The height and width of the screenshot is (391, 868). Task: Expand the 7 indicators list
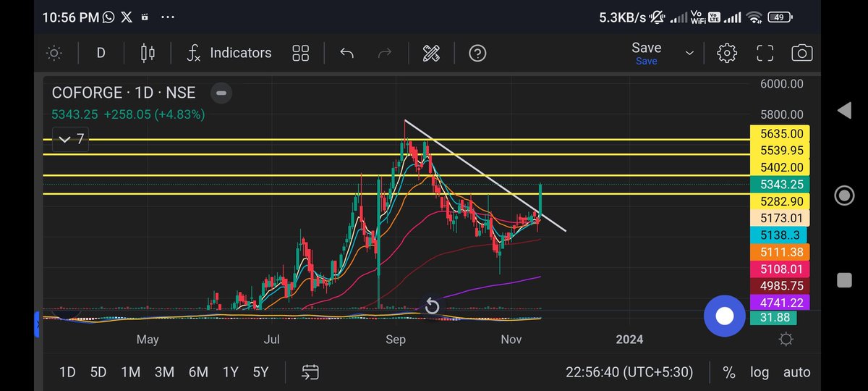coord(72,139)
